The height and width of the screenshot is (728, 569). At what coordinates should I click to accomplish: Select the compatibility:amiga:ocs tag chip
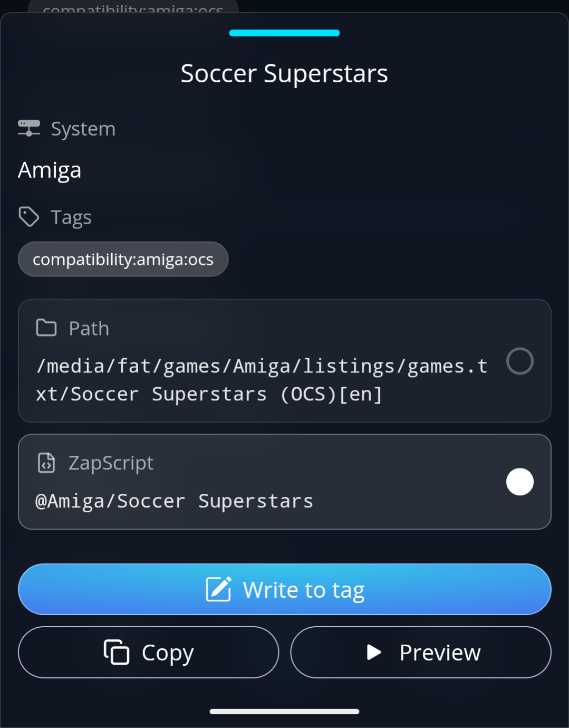tap(123, 259)
